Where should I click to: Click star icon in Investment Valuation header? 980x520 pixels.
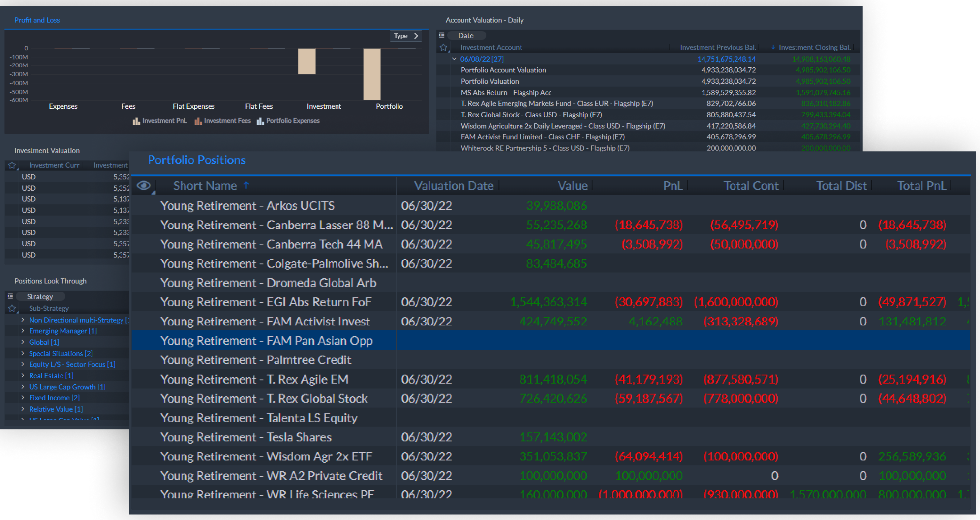(x=12, y=165)
